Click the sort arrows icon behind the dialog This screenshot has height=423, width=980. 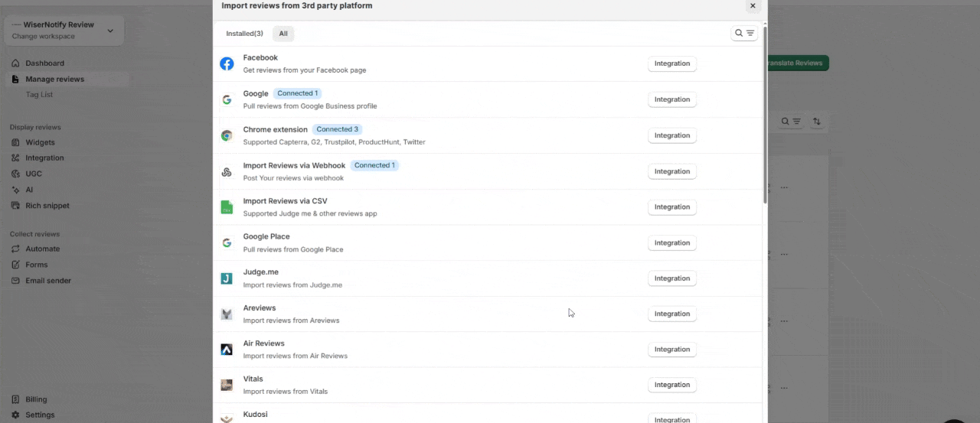click(x=817, y=122)
